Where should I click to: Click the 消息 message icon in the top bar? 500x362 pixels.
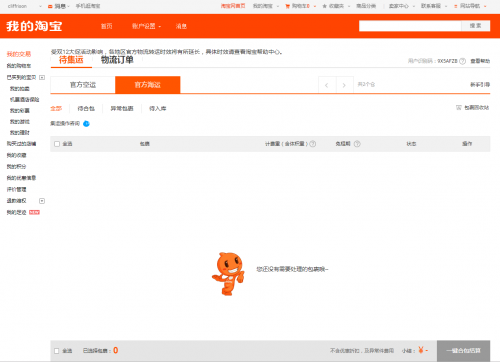(x=50, y=6)
